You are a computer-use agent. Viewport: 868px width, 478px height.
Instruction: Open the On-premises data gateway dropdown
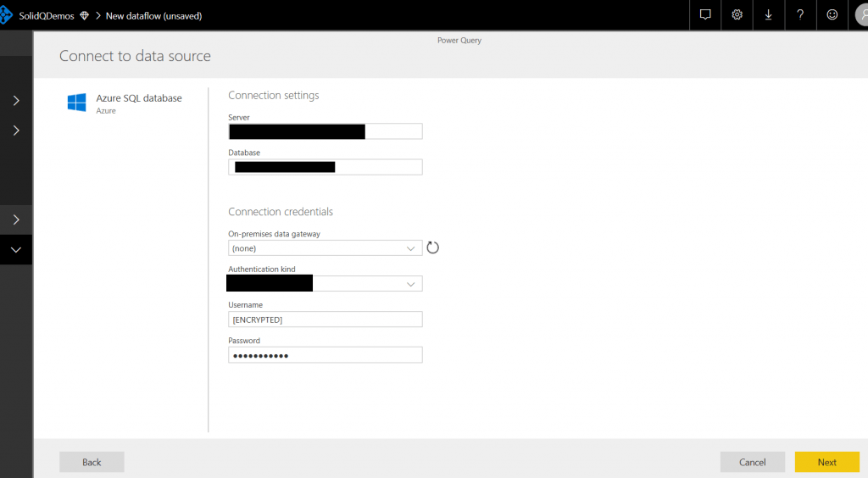[x=325, y=248]
